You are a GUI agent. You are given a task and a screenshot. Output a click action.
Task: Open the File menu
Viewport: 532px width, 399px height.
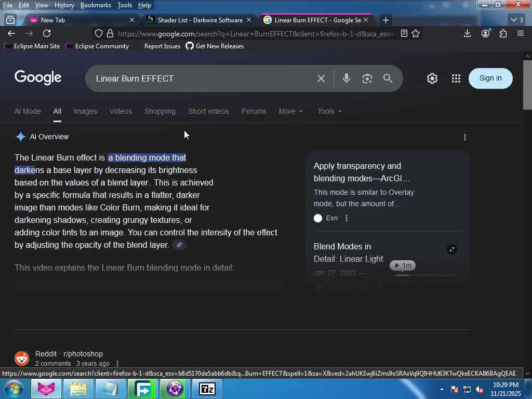pyautogui.click(x=7, y=5)
